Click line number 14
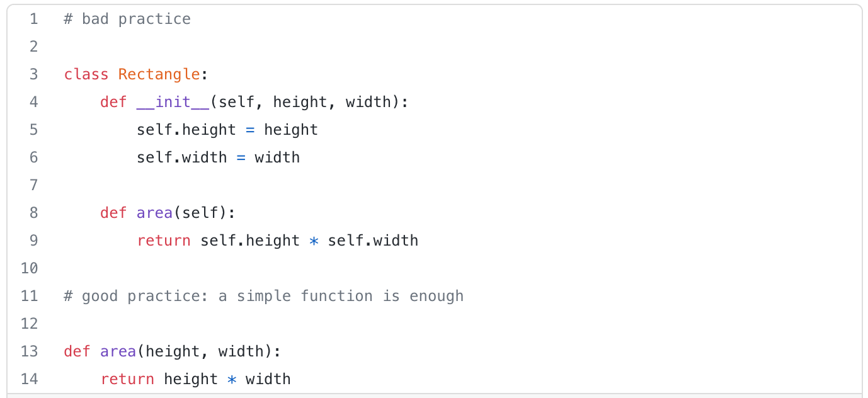The height and width of the screenshot is (398, 868). [30, 379]
